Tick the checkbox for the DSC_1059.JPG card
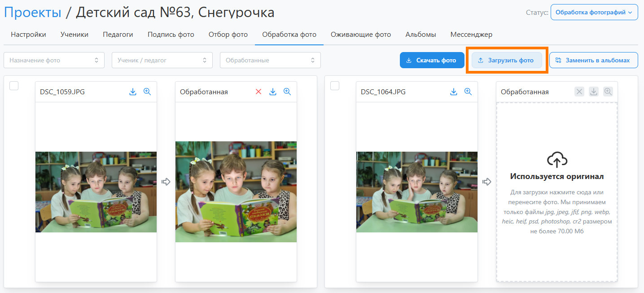 (x=14, y=86)
